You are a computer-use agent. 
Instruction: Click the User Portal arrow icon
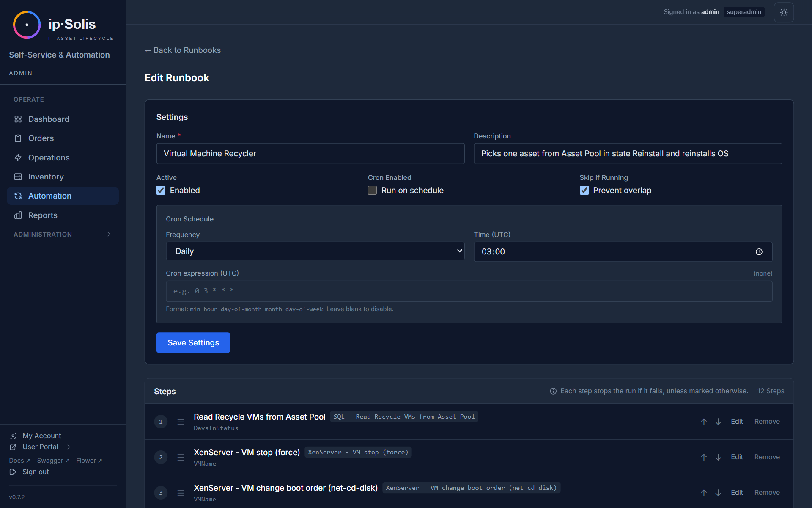click(67, 447)
